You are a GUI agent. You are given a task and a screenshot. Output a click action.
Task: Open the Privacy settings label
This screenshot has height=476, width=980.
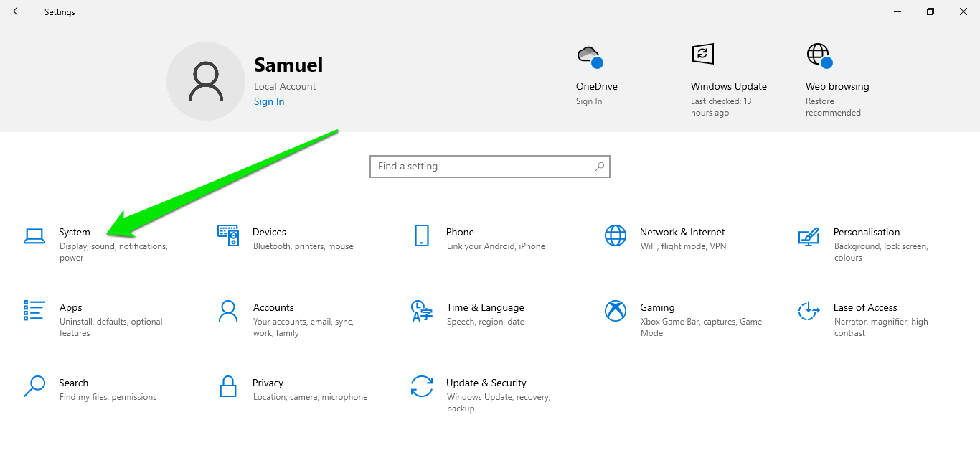[x=268, y=383]
